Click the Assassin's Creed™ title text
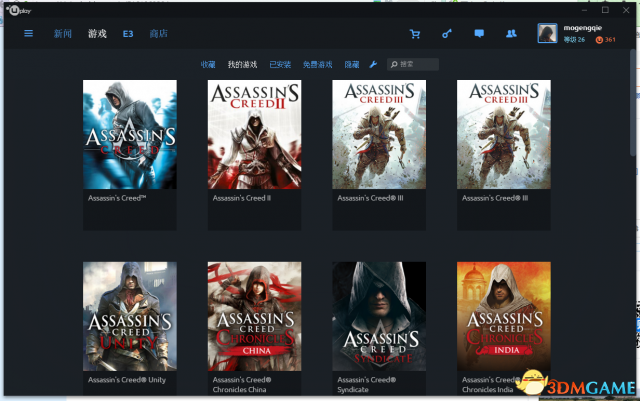640x401 pixels. 117,198
